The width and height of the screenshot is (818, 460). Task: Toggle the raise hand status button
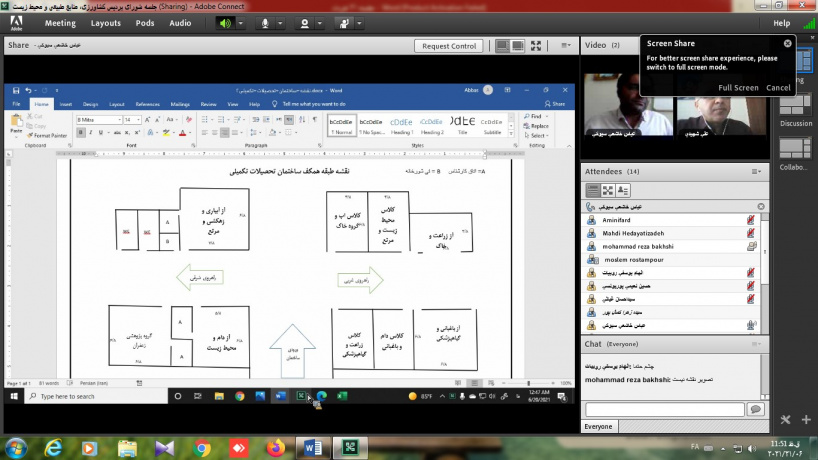pos(343,23)
